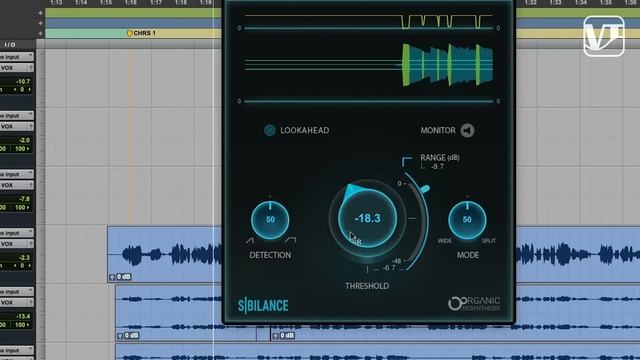Open input selector above volume -13.4
The image size is (640, 360).
tap(16, 291)
